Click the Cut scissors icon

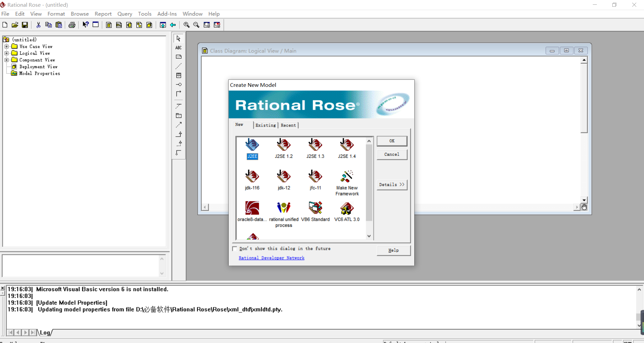pos(38,25)
